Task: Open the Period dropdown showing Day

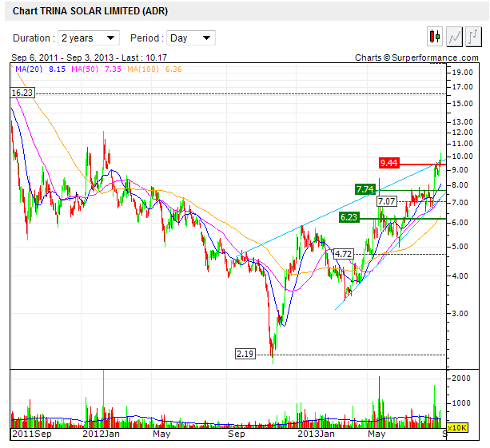Action: [x=191, y=38]
